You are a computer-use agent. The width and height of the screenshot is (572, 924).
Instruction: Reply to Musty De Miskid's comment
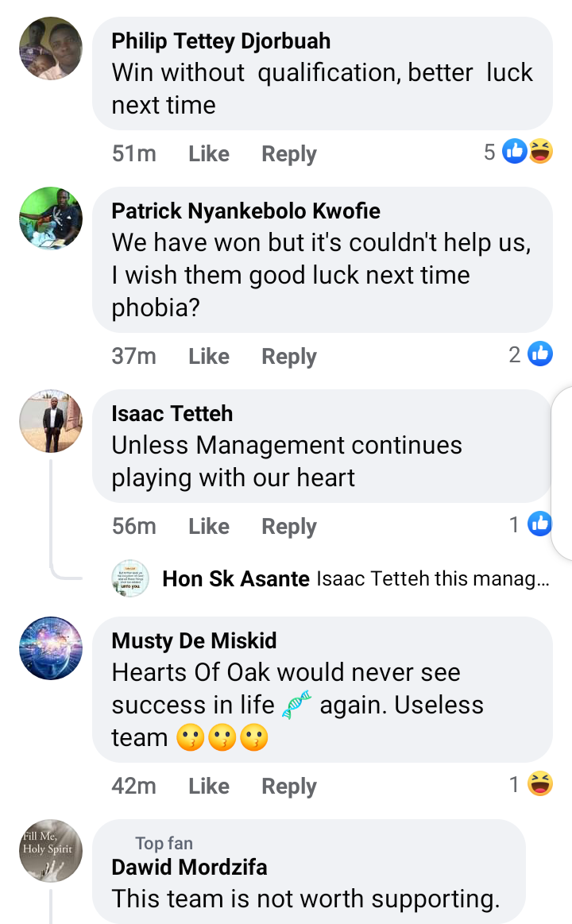click(x=289, y=786)
